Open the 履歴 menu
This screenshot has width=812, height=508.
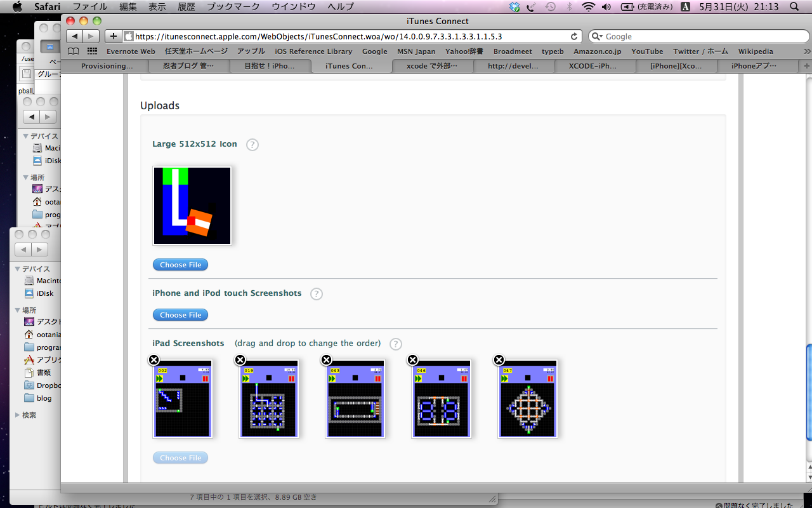187,7
